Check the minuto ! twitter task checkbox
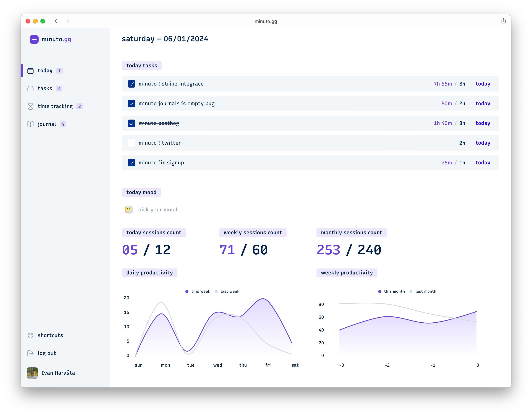Image resolution: width=532 pixels, height=415 pixels. (132, 143)
